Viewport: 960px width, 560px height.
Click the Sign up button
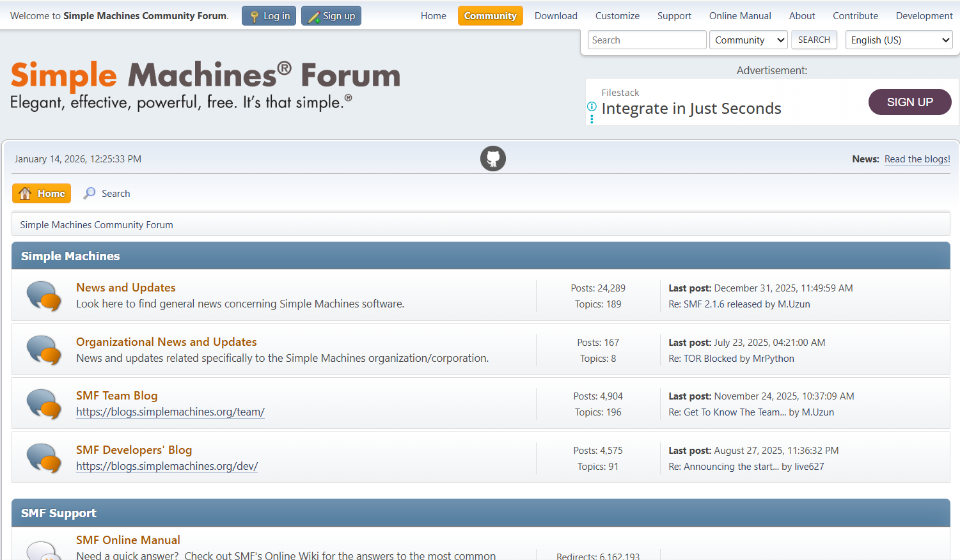(x=331, y=15)
